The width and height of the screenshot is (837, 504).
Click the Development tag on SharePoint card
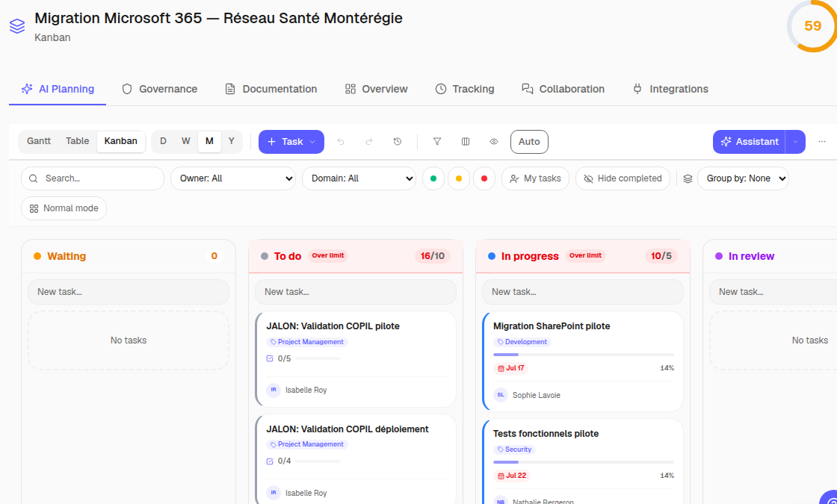point(522,342)
